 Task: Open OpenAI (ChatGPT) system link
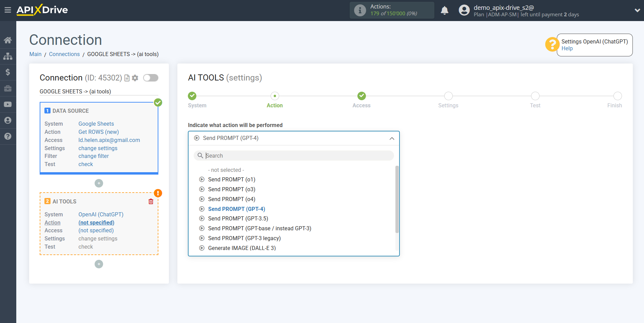[x=101, y=215]
